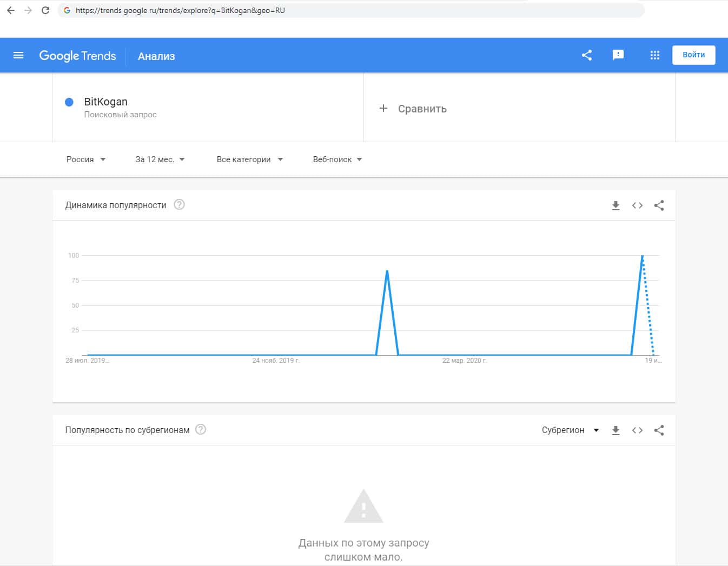Go forward in browser history

coord(28,10)
